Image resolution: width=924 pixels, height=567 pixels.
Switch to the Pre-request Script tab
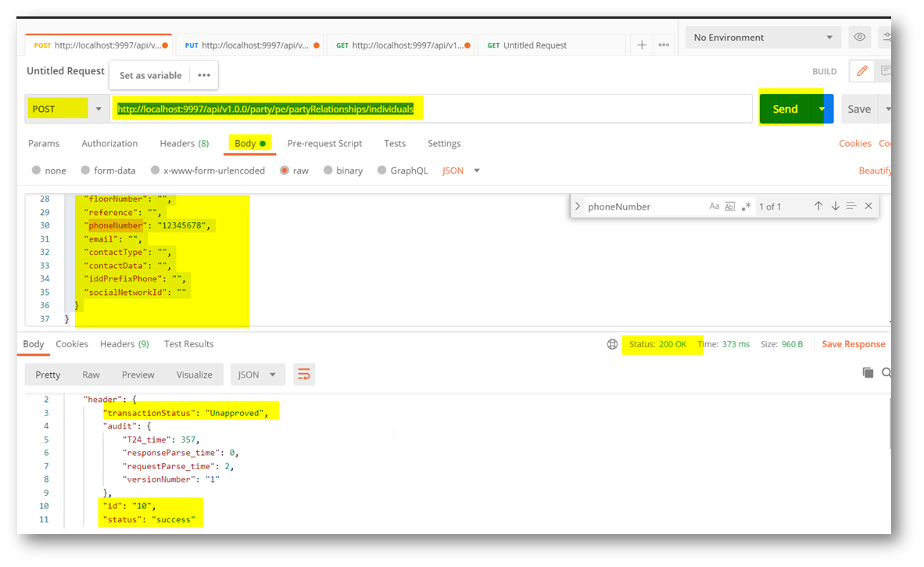324,143
